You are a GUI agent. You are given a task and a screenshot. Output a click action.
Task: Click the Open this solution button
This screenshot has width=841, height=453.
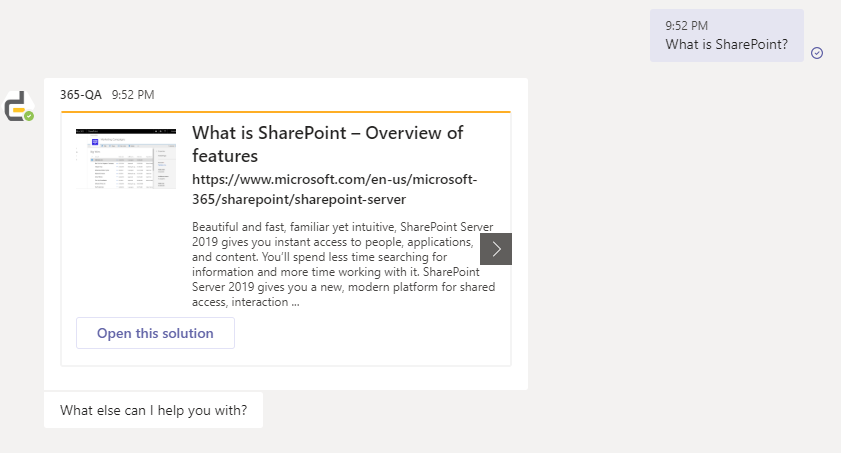pyautogui.click(x=155, y=333)
